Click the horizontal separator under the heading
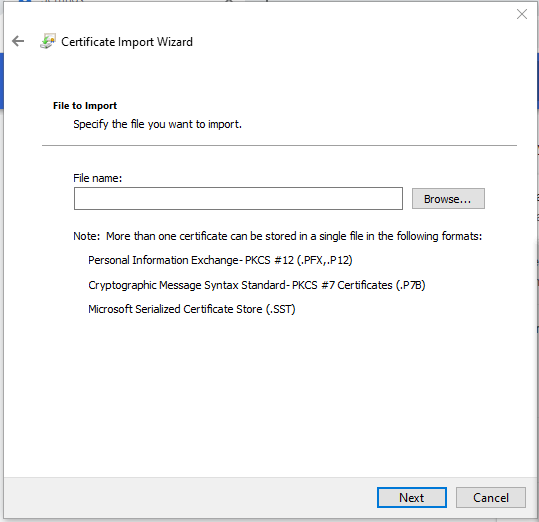The image size is (539, 522). pyautogui.click(x=279, y=145)
